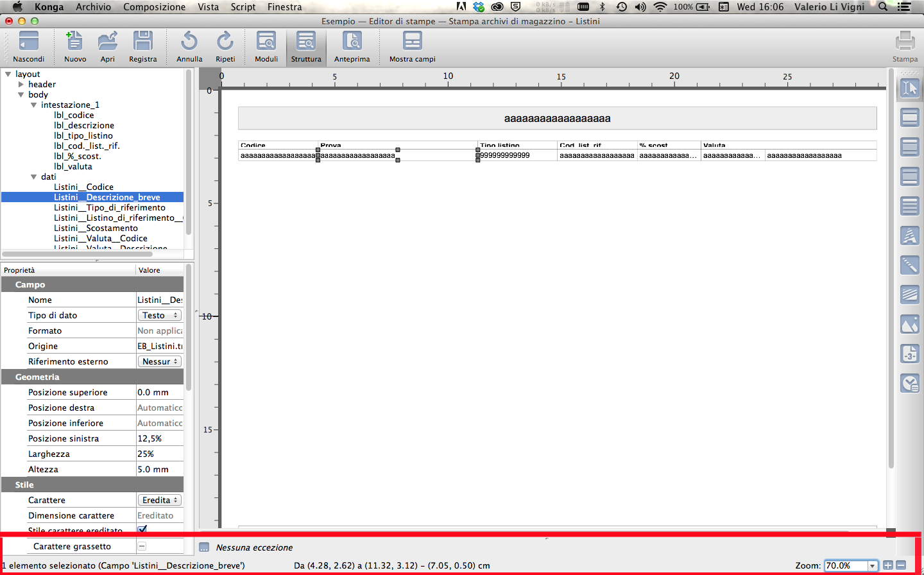Select the pointer selection tool

tap(910, 88)
